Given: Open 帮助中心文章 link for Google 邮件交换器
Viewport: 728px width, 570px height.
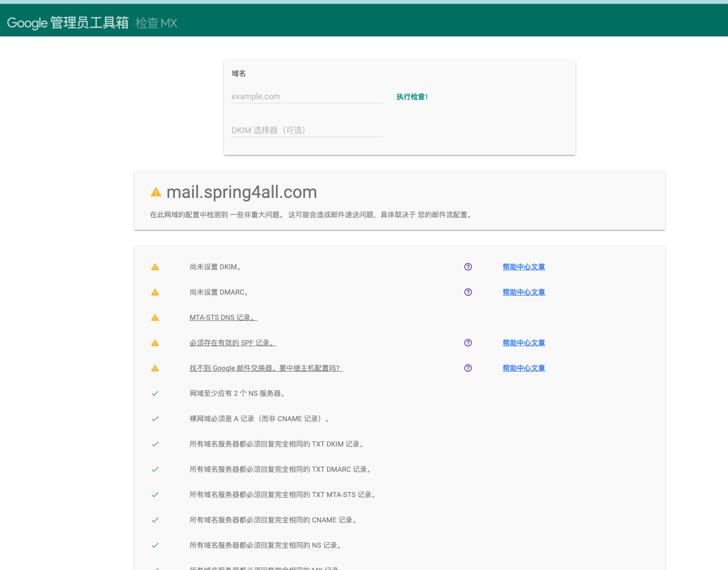Looking at the screenshot, I should click(x=524, y=368).
